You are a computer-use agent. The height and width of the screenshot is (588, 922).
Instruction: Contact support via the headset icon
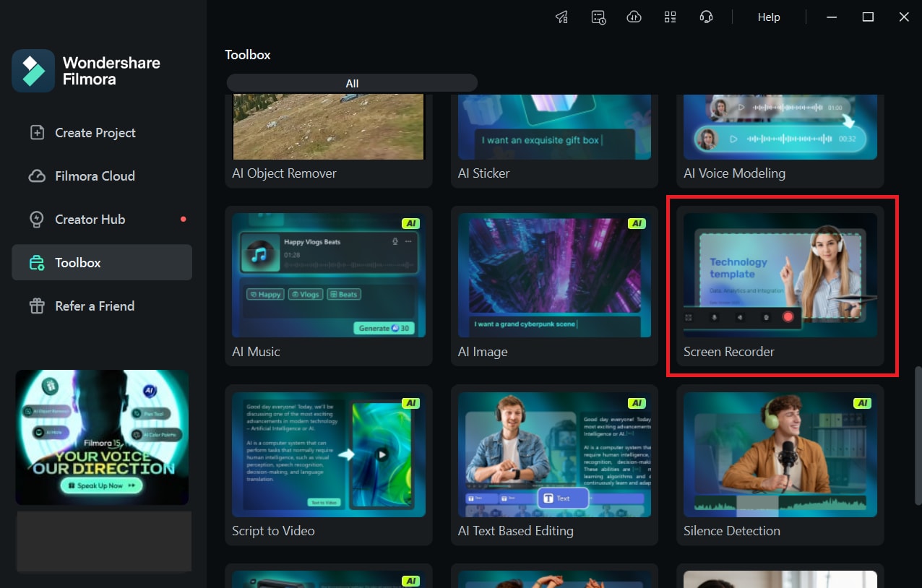706,17
